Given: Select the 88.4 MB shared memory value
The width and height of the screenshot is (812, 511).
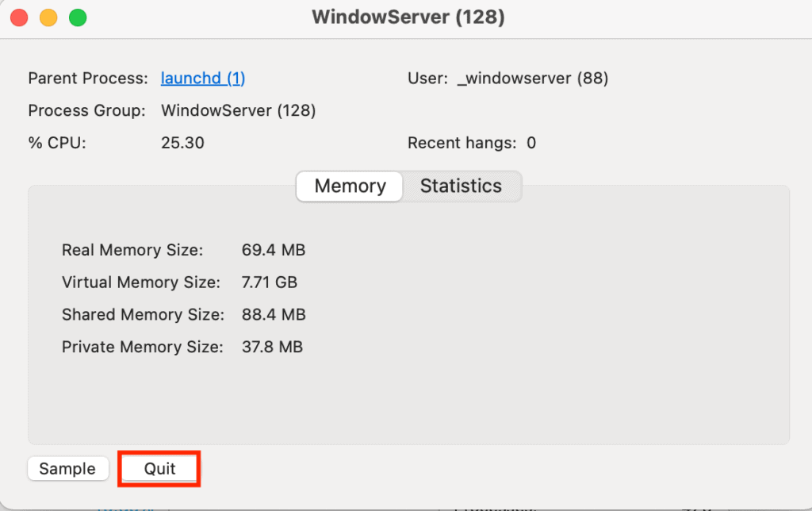Looking at the screenshot, I should pos(274,315).
